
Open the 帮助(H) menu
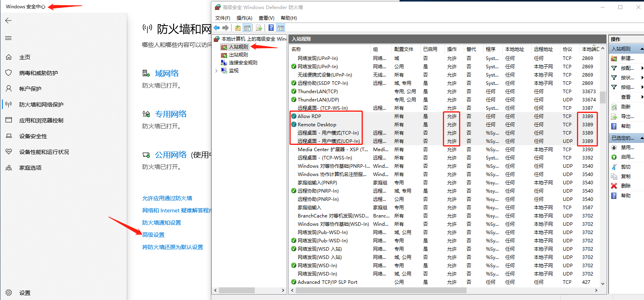click(289, 18)
